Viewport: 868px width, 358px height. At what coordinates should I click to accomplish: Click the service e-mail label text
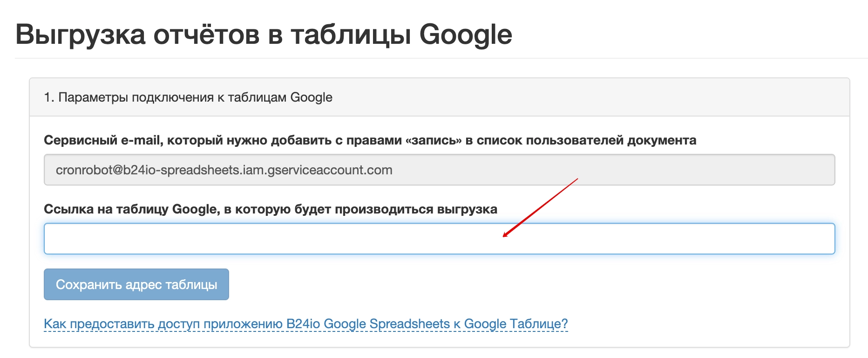tap(370, 140)
